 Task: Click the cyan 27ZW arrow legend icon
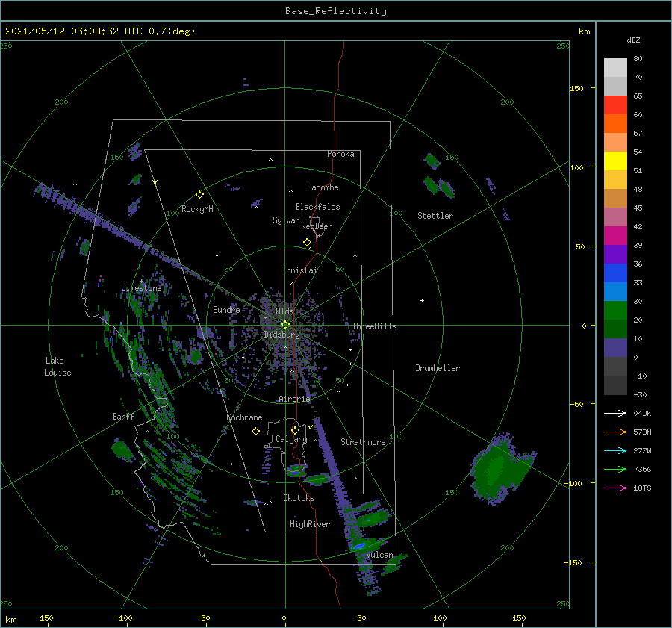[x=615, y=450]
